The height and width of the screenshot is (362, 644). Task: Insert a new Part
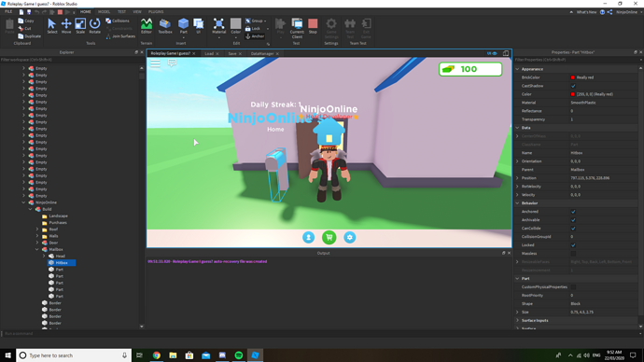click(x=183, y=26)
